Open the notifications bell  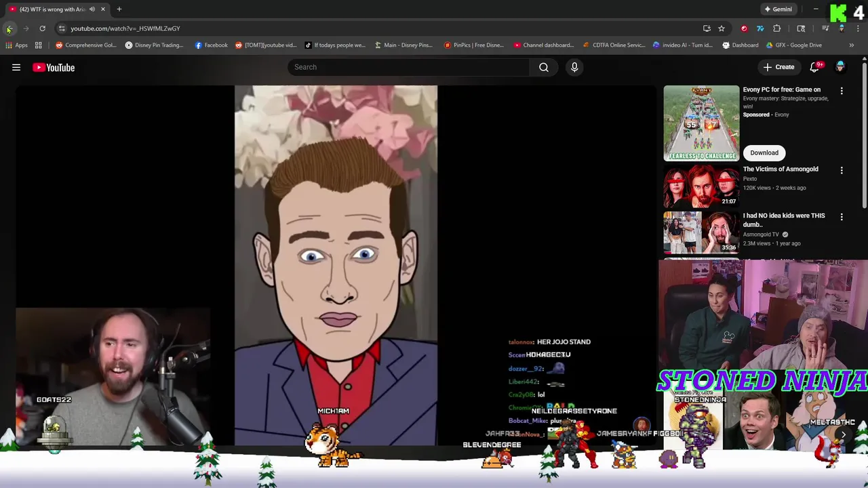click(x=816, y=67)
